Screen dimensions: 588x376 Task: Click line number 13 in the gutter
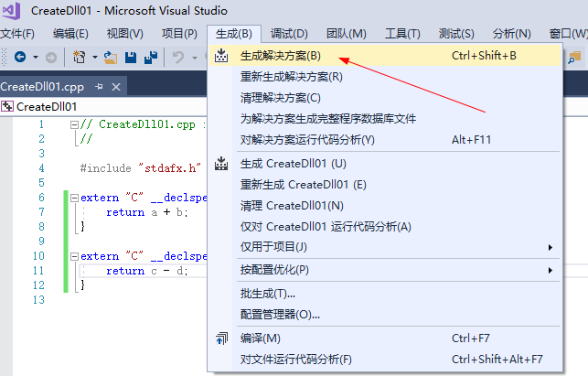[38, 300]
